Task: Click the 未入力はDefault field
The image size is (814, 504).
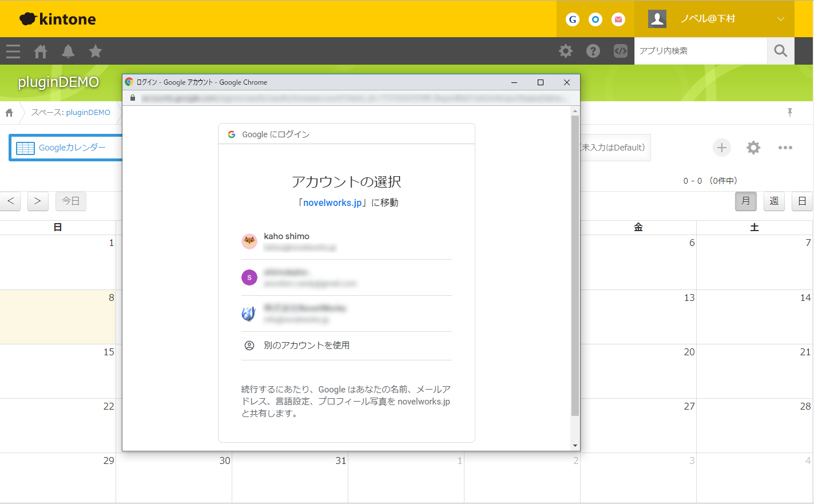Action: point(616,148)
